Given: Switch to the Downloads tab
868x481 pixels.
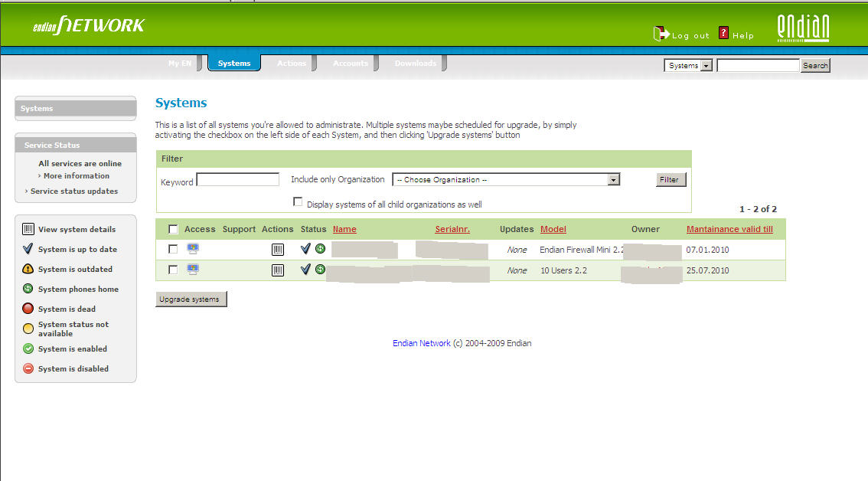Looking at the screenshot, I should [415, 64].
